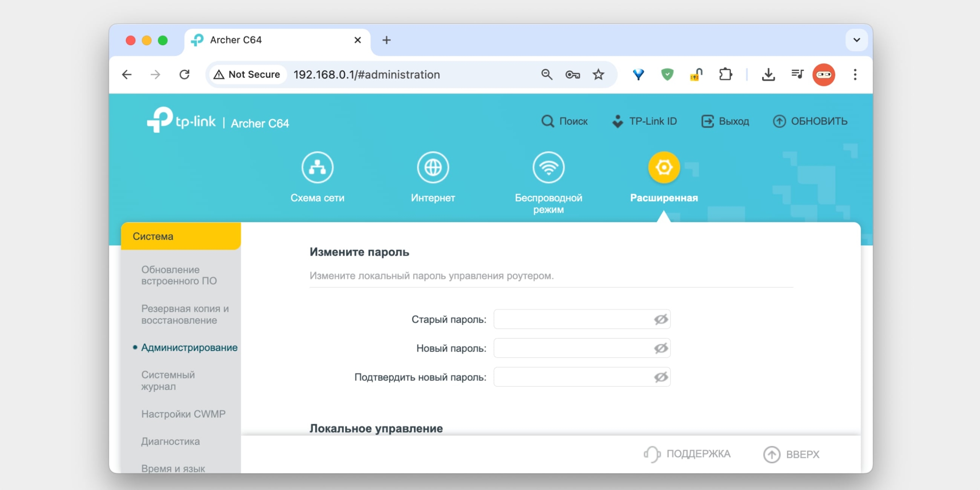The width and height of the screenshot is (980, 490).
Task: Open the Chrome three-dot menu
Action: 855,74
